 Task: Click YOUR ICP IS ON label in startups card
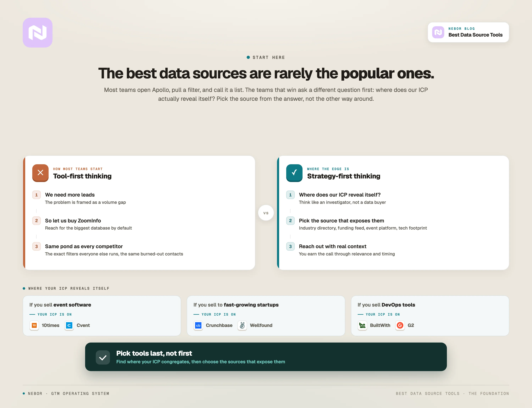(218, 314)
